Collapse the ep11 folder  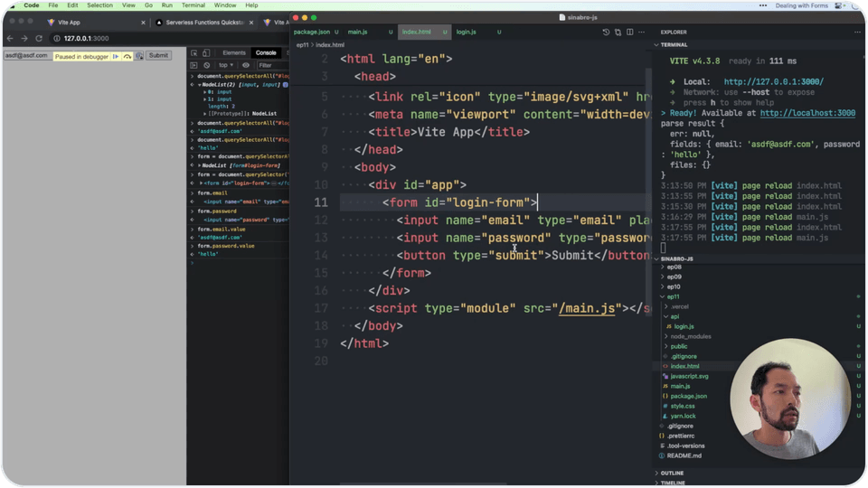[673, 296]
